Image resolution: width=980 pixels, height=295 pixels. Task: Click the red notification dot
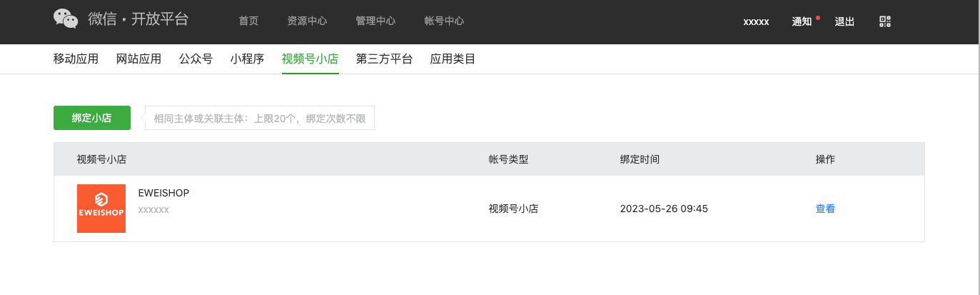818,17
